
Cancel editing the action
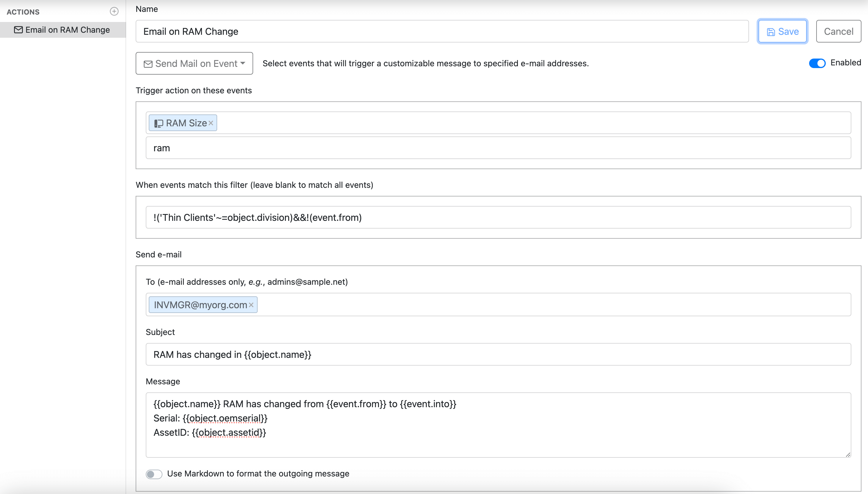pyautogui.click(x=838, y=31)
